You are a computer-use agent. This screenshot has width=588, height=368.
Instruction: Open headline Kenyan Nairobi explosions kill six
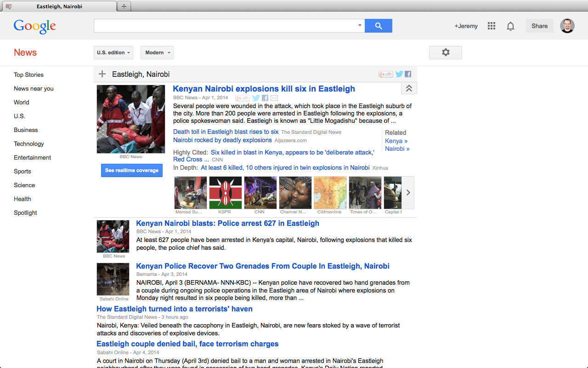click(x=264, y=89)
